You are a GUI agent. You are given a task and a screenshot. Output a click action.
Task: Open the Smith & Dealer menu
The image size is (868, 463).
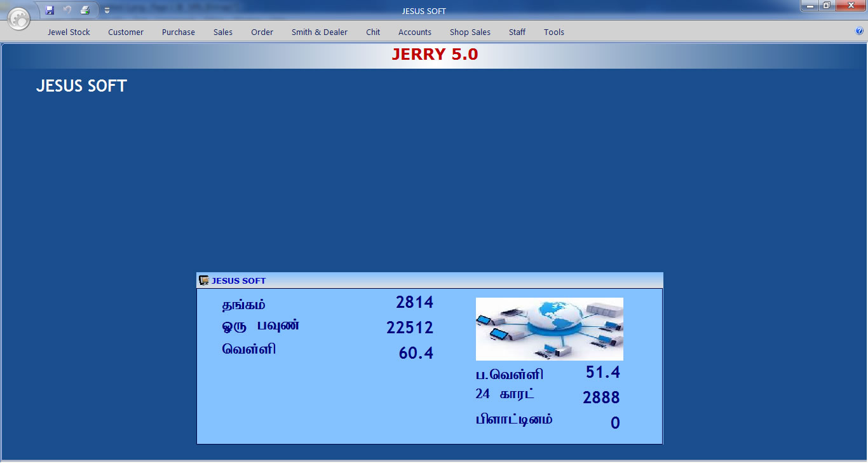(x=320, y=32)
